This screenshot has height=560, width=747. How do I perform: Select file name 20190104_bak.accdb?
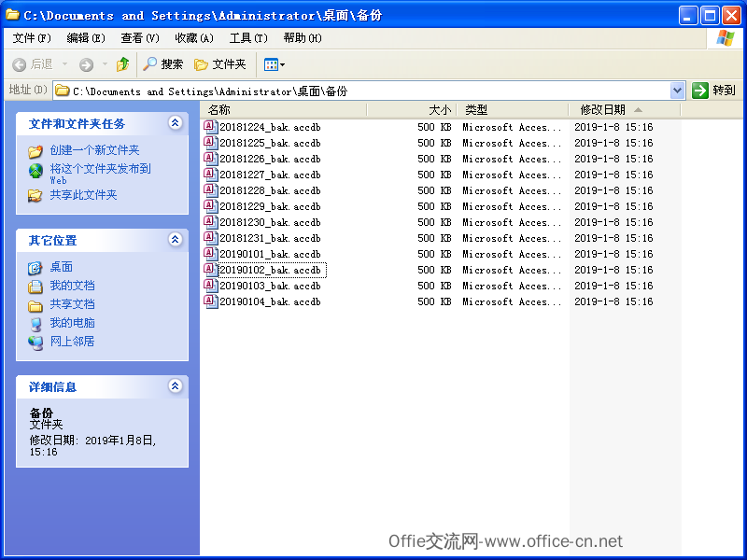(x=270, y=301)
